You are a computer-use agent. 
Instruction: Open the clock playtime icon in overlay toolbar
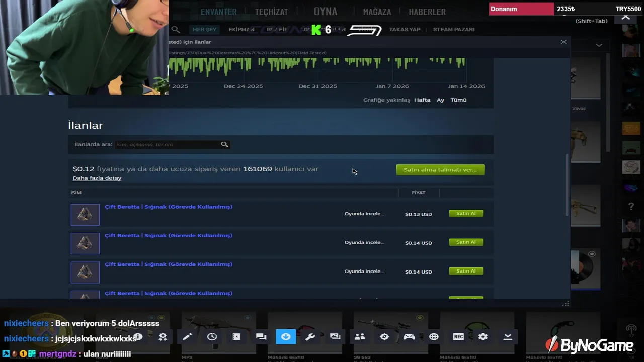[212, 337]
